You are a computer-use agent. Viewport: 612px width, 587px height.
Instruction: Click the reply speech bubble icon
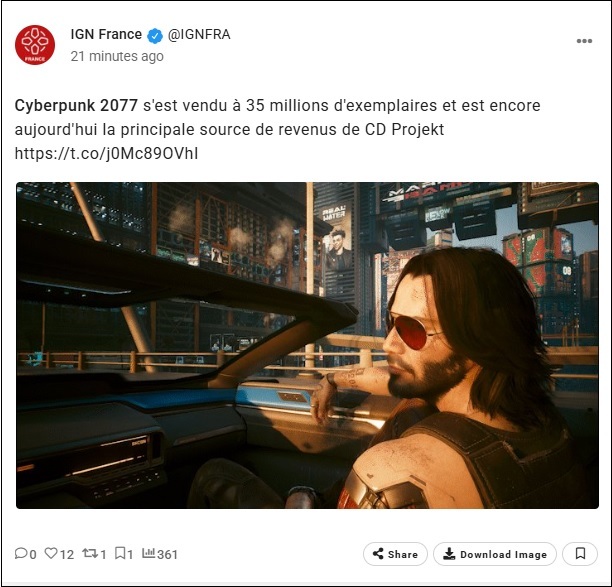pyautogui.click(x=21, y=553)
